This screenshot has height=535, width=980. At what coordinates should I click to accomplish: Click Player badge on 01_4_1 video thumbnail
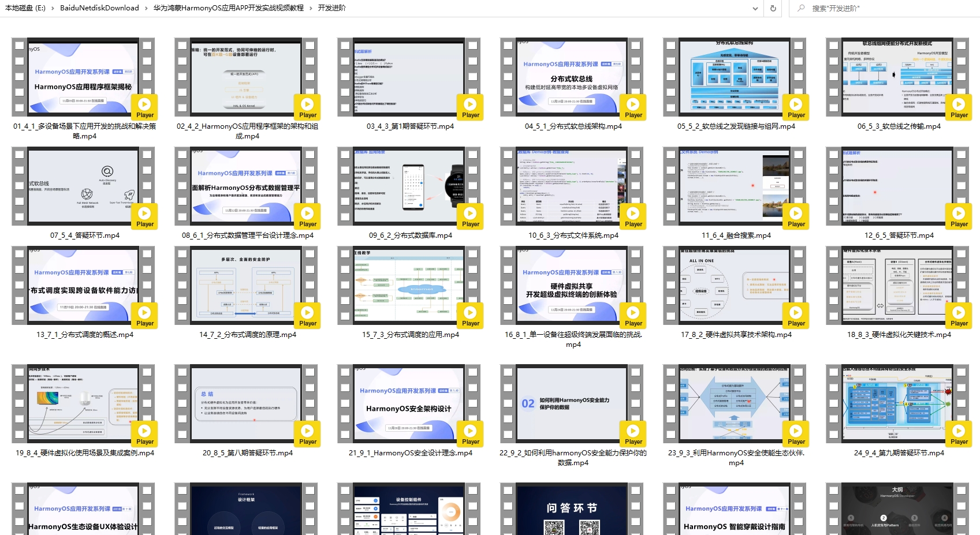click(x=144, y=107)
